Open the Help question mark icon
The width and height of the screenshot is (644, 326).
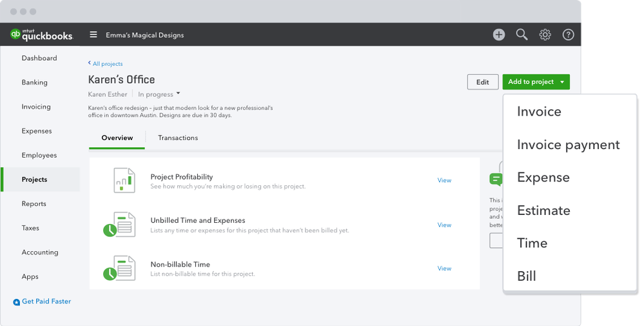click(x=568, y=35)
